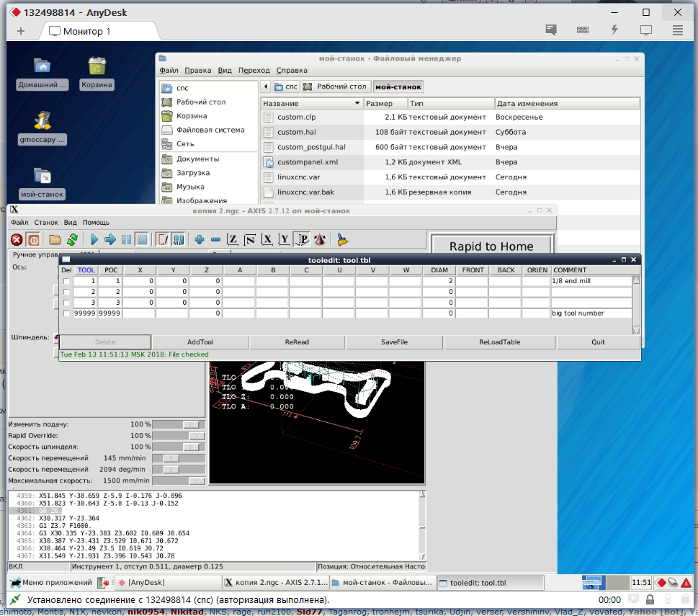This screenshot has height=616, width=698.
Task: Click the '1/8 end mill' comment field
Action: click(x=591, y=281)
